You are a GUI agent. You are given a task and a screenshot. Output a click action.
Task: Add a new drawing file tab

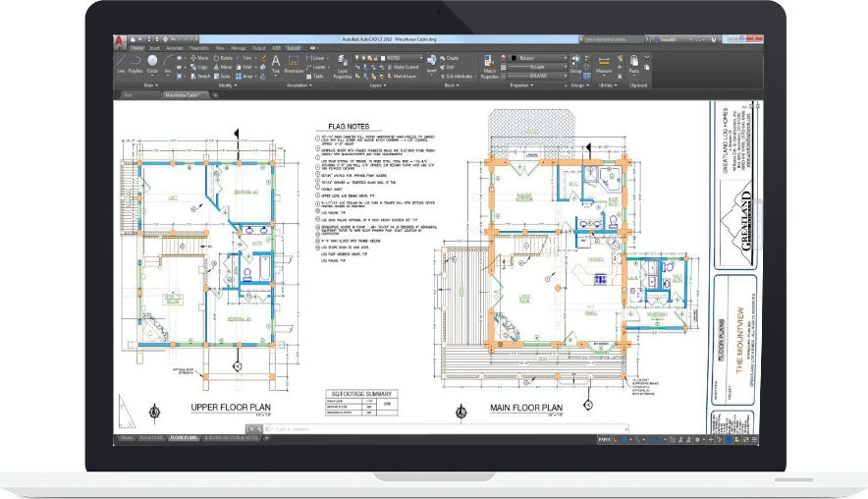click(215, 95)
